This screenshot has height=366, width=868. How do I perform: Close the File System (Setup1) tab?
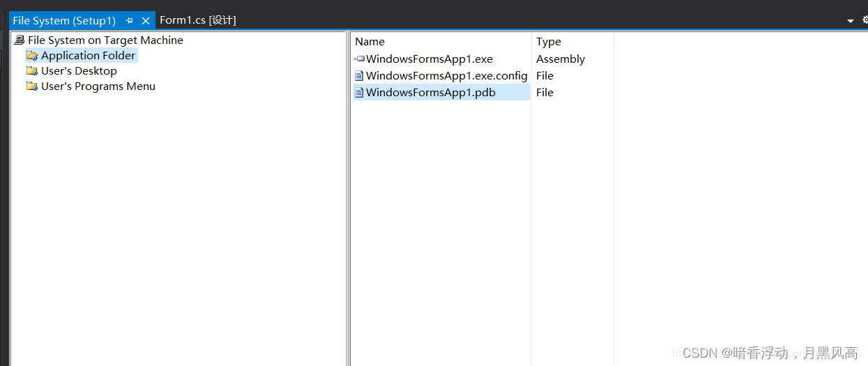click(x=146, y=21)
